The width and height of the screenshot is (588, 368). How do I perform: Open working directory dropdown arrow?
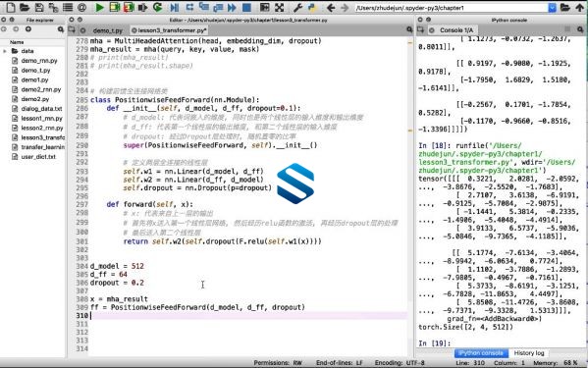552,8
